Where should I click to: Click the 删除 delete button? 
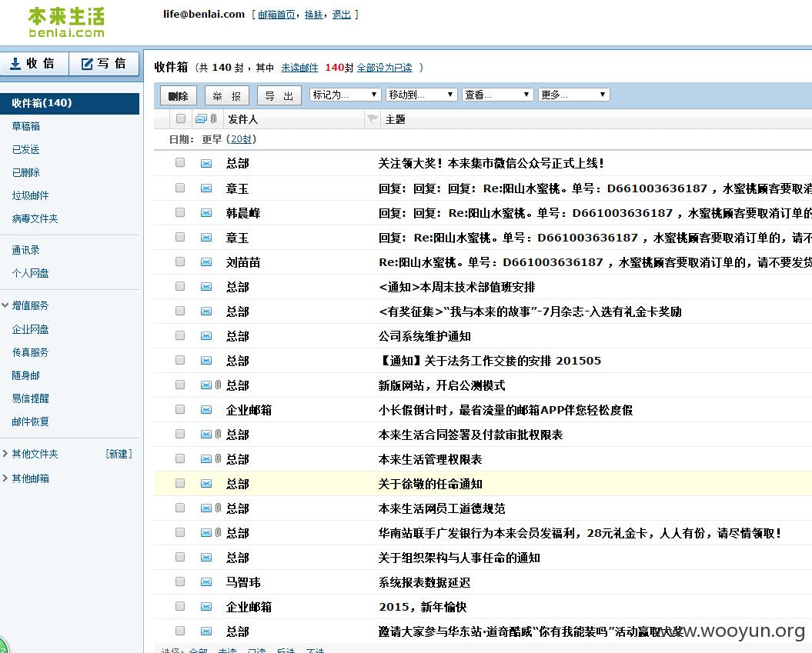pos(178,95)
